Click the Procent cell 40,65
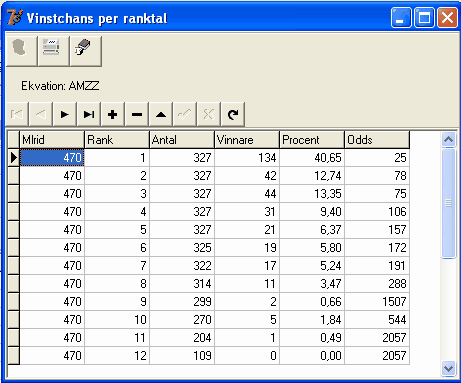Image resolution: width=461 pixels, height=383 pixels. pos(312,157)
